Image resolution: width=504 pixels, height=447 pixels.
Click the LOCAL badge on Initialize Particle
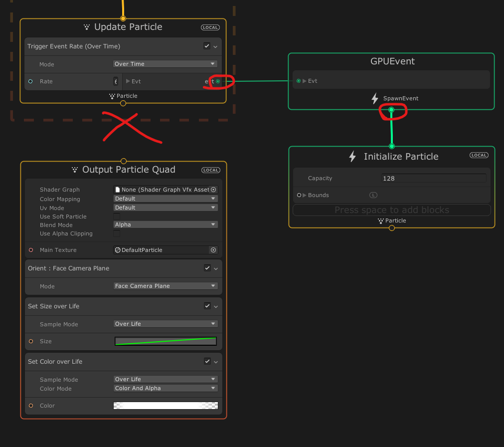pyautogui.click(x=479, y=155)
